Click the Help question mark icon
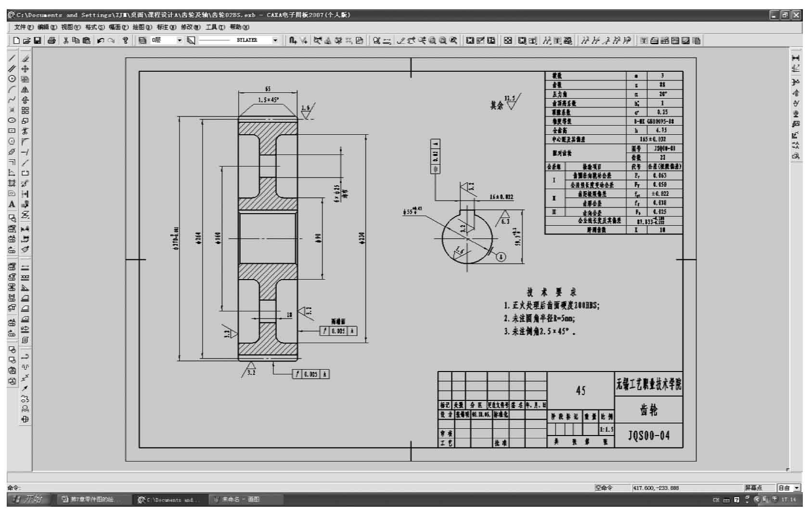The height and width of the screenshot is (513, 812). (126, 41)
